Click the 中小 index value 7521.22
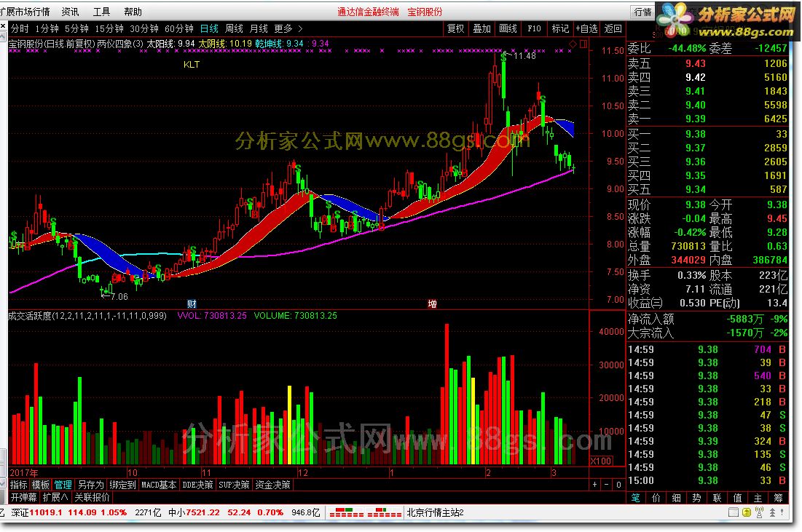Screen dimensions: 802x532 (203, 512)
